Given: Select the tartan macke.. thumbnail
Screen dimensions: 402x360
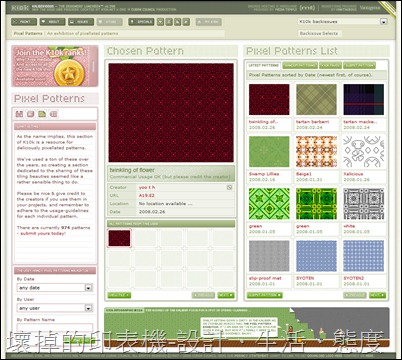Looking at the screenshot, I should click(x=364, y=99).
